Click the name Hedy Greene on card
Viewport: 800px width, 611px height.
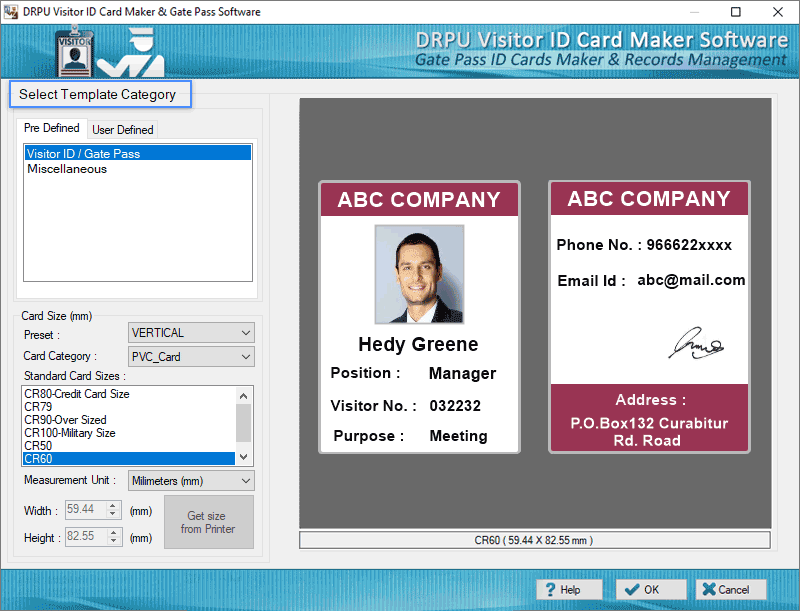[x=418, y=344]
